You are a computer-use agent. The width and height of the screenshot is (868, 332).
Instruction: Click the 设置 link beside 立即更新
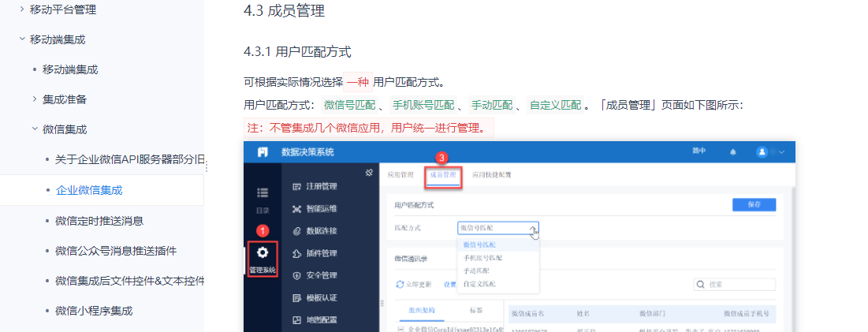pyautogui.click(x=449, y=285)
